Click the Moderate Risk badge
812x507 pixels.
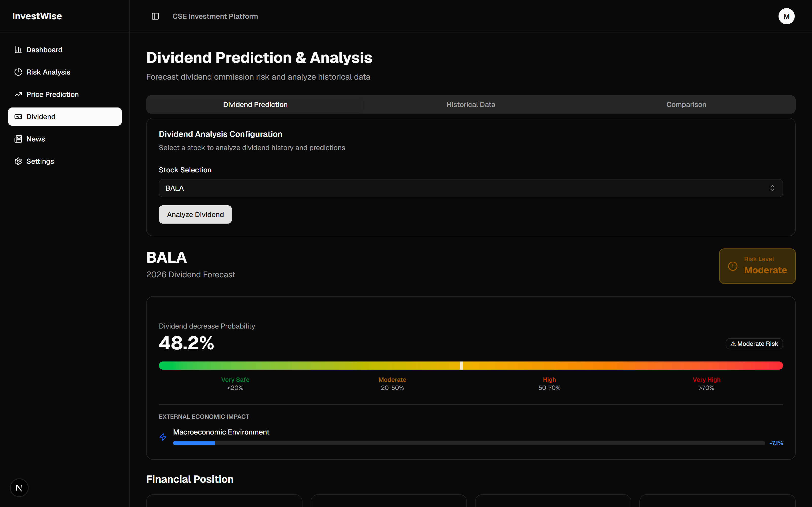click(x=754, y=344)
